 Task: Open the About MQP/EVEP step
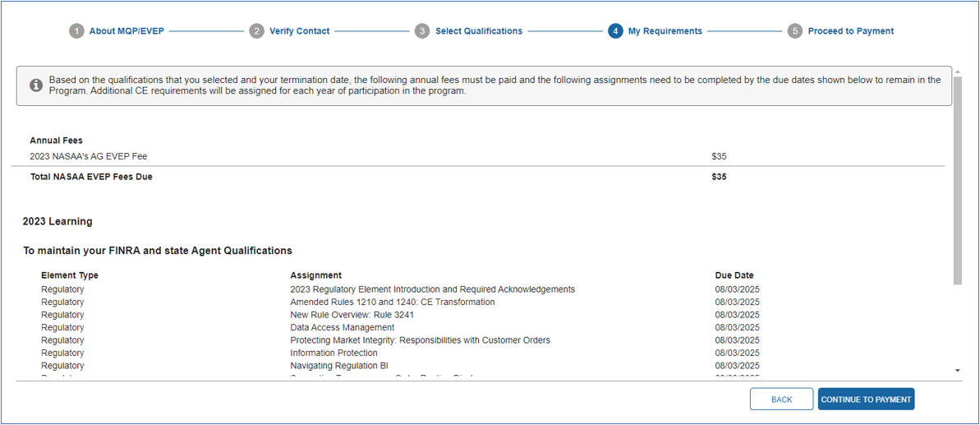[127, 31]
